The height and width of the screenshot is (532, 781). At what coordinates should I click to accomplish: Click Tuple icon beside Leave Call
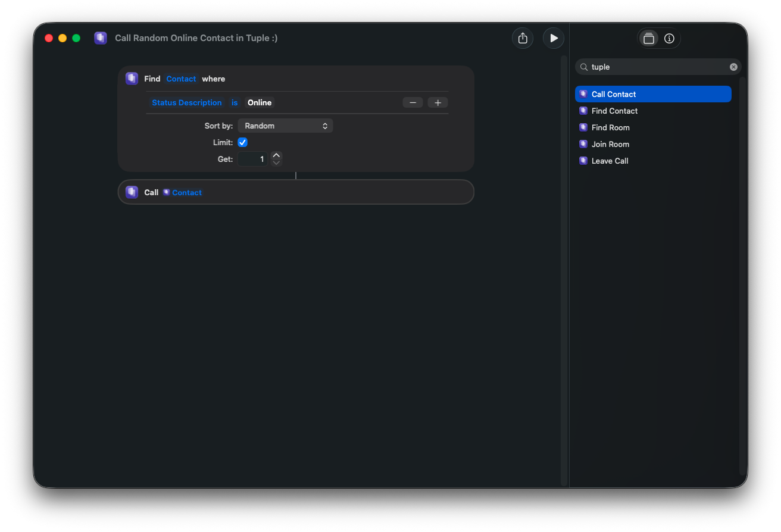583,161
